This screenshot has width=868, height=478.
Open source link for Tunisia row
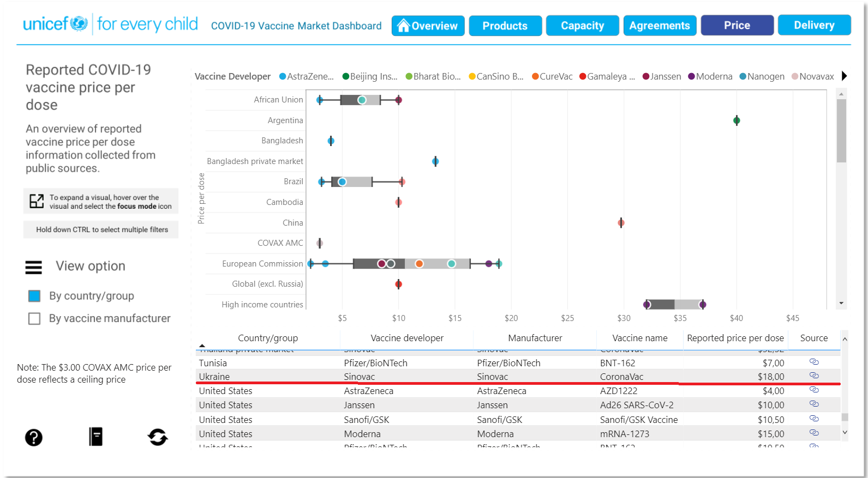click(814, 362)
